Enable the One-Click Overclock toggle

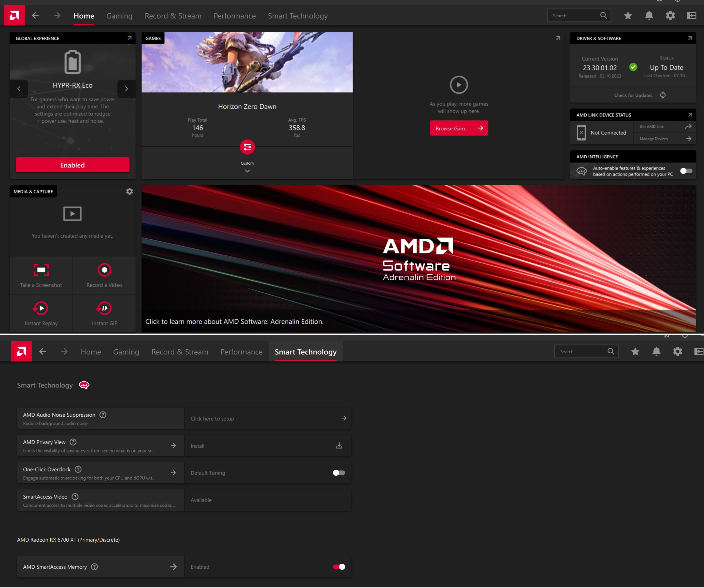pos(339,473)
